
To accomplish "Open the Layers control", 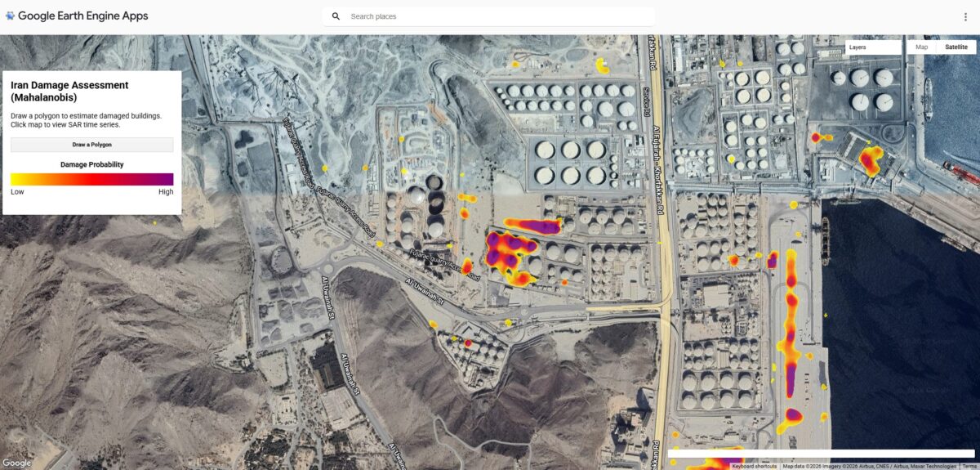I will click(874, 47).
